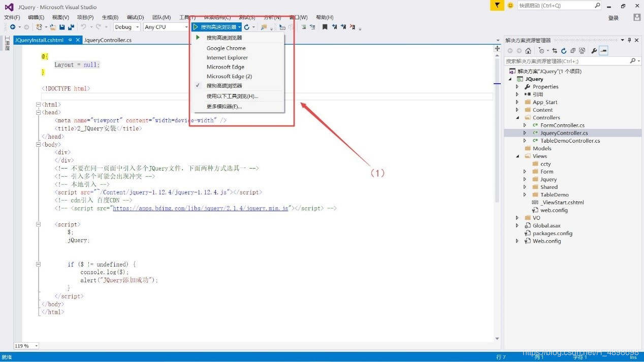Select _ViewStart.cshtml file
This screenshot has width=644, height=362.
click(562, 202)
